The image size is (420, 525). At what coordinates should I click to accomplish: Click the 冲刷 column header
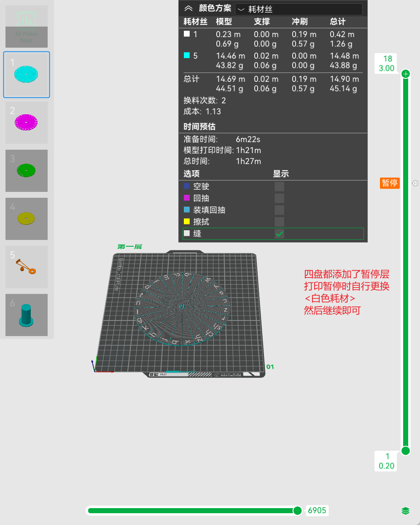[299, 22]
